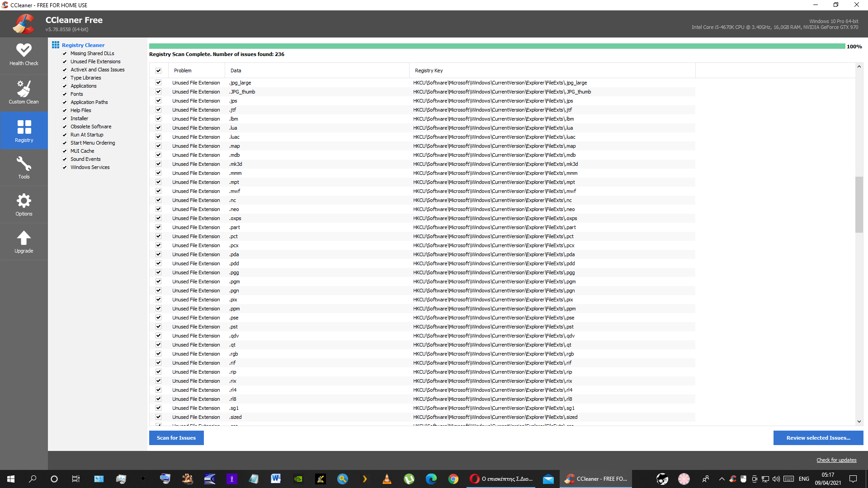This screenshot has width=868, height=488.
Task: Click the Start Menu Ordering label
Action: click(x=93, y=143)
